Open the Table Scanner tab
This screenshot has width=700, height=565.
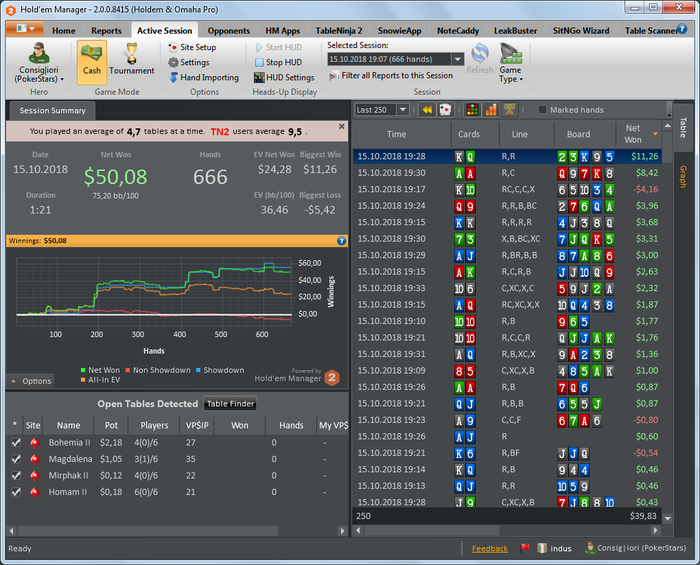[x=650, y=30]
